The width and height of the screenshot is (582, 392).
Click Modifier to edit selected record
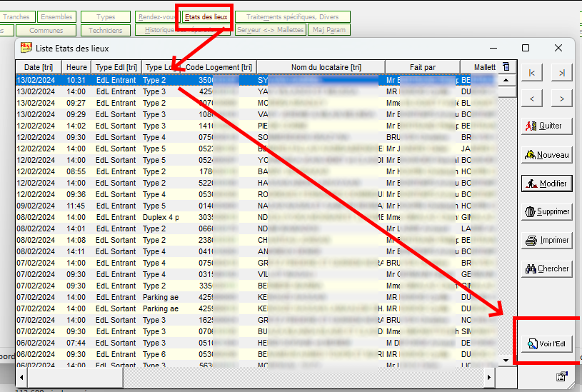[x=546, y=183]
